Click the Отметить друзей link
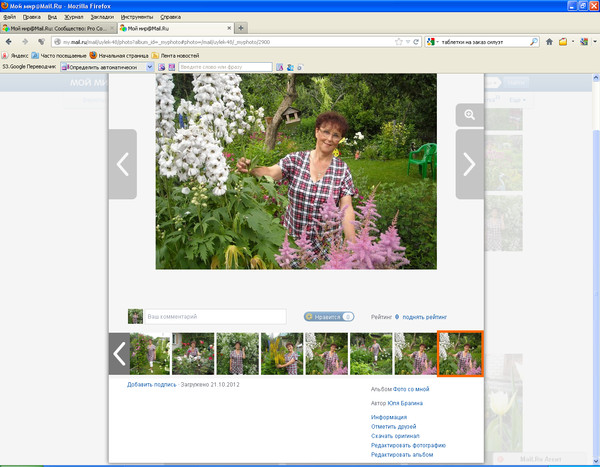This screenshot has width=600, height=467. (x=393, y=426)
